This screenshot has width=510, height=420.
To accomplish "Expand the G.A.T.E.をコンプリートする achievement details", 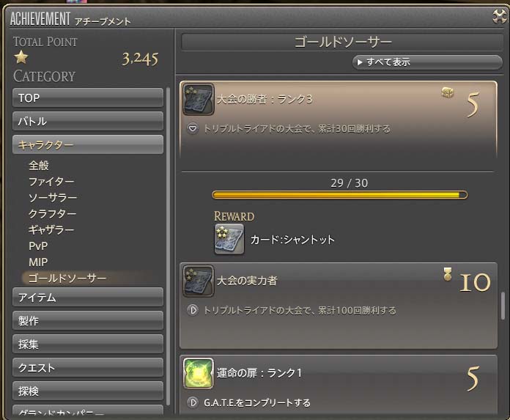I will [x=193, y=402].
